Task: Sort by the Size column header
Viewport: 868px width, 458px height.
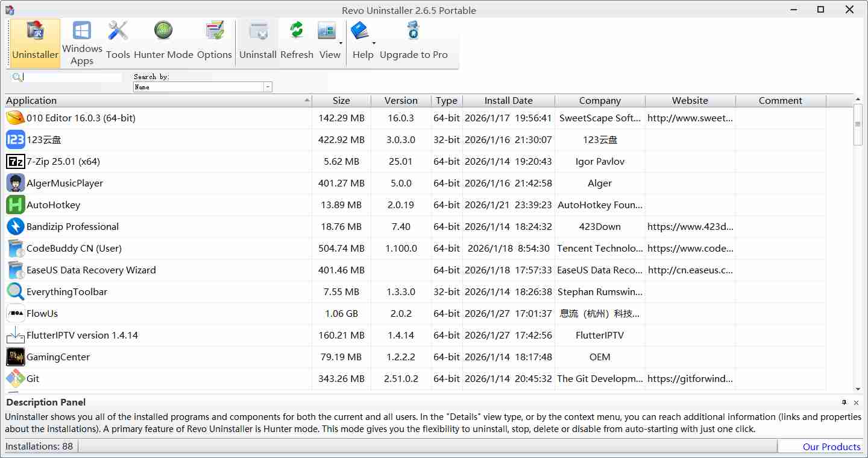Action: [x=341, y=101]
